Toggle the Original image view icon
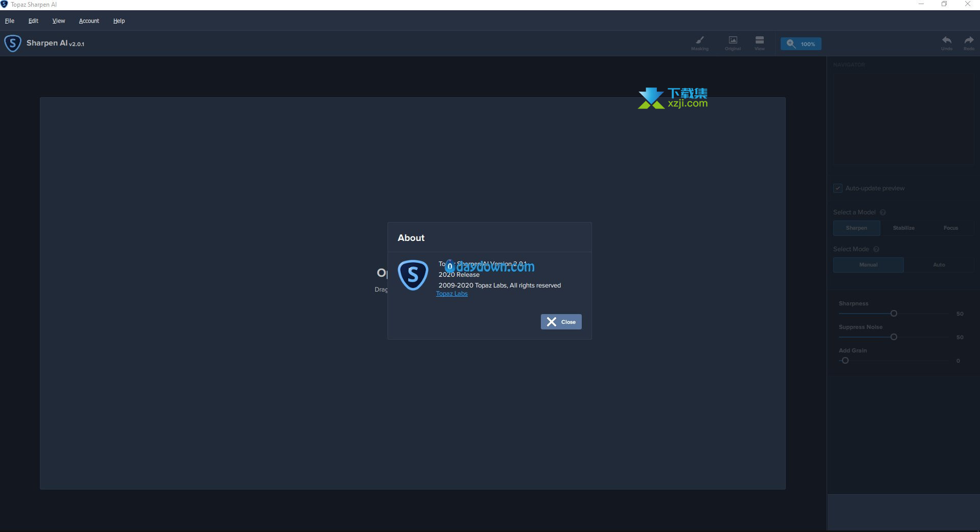This screenshot has width=980, height=532. [733, 43]
